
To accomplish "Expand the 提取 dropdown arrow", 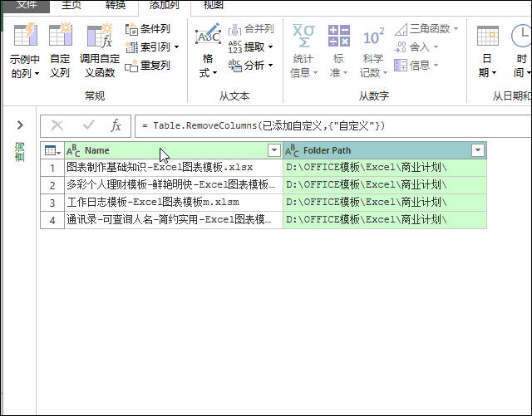I will 270,47.
